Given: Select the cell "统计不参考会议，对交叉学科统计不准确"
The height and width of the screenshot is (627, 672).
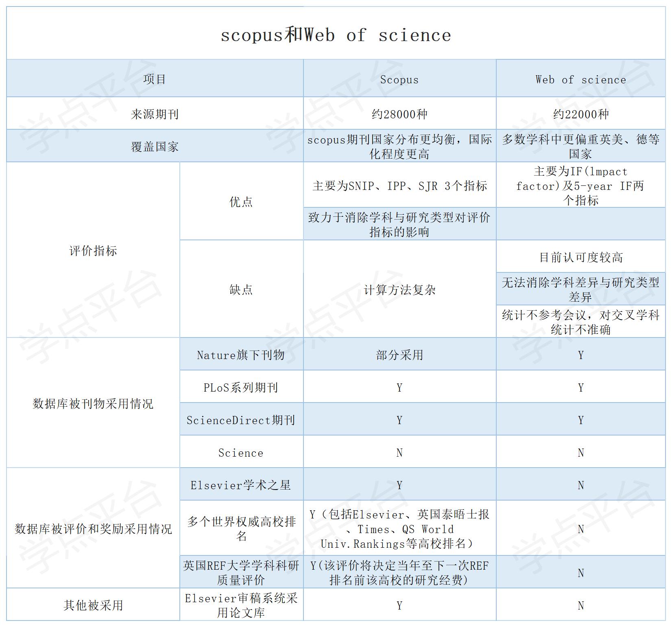Looking at the screenshot, I should (x=581, y=322).
